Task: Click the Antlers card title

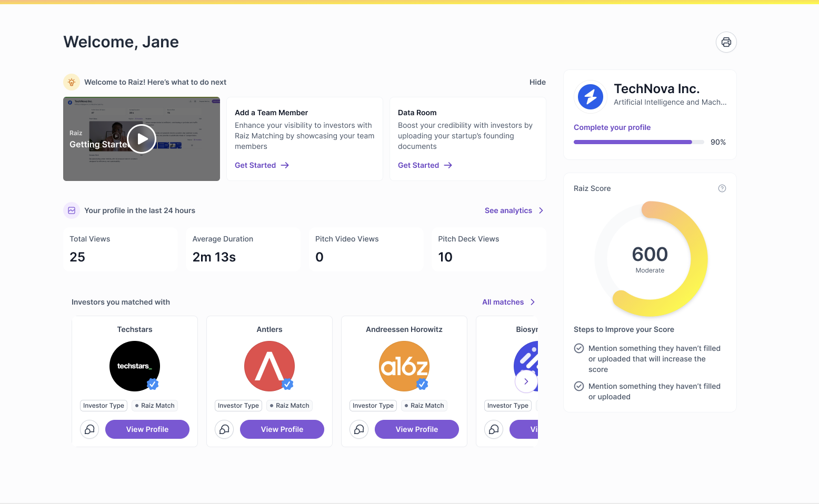Action: pyautogui.click(x=269, y=329)
